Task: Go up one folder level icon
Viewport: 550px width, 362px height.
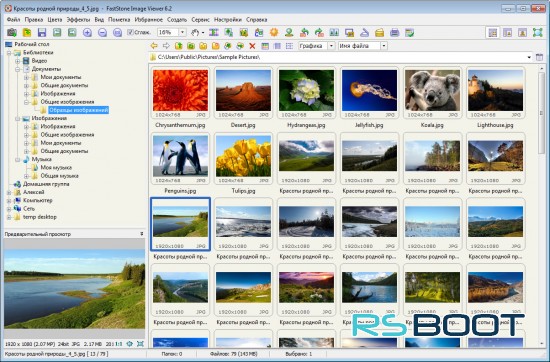Action: point(179,46)
